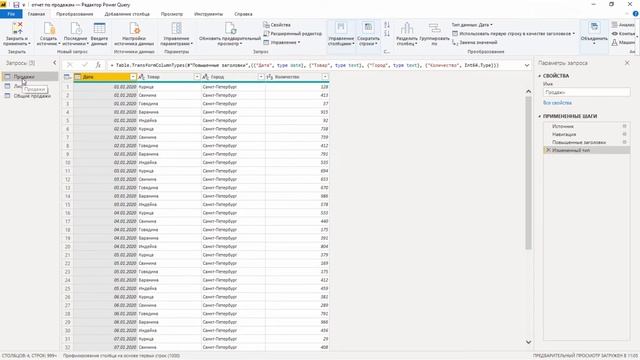
Task: Close the Параметры запроса pane
Action: pos(627,63)
